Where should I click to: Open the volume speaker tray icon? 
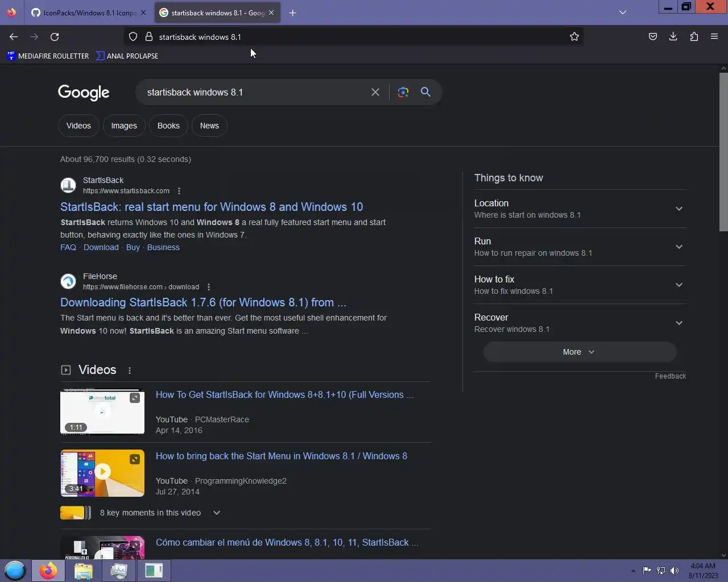(675, 571)
